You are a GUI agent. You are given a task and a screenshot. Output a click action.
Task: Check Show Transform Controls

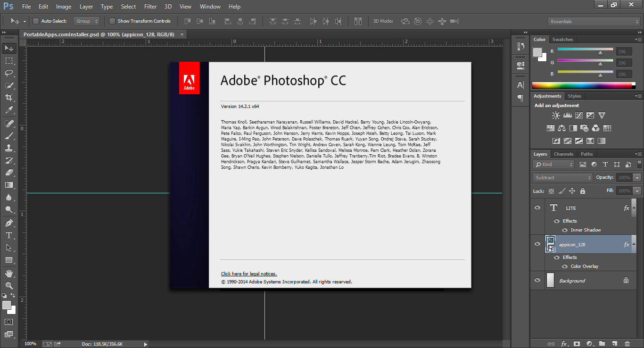pyautogui.click(x=112, y=21)
